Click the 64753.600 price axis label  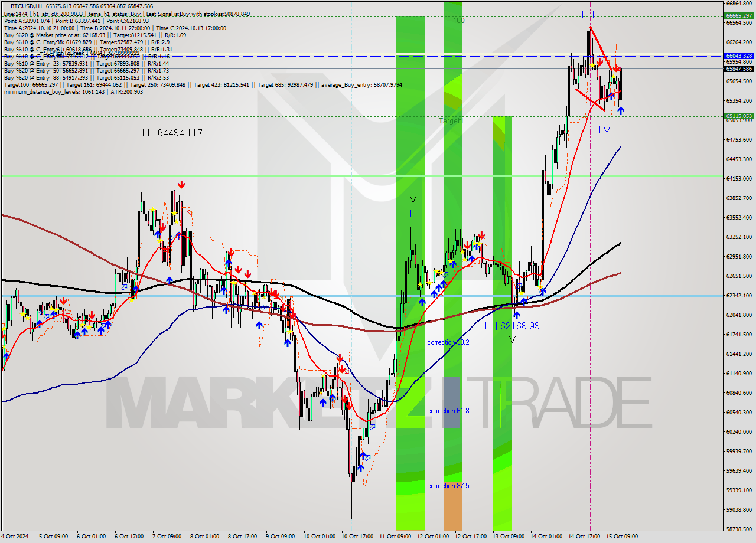[x=738, y=140]
